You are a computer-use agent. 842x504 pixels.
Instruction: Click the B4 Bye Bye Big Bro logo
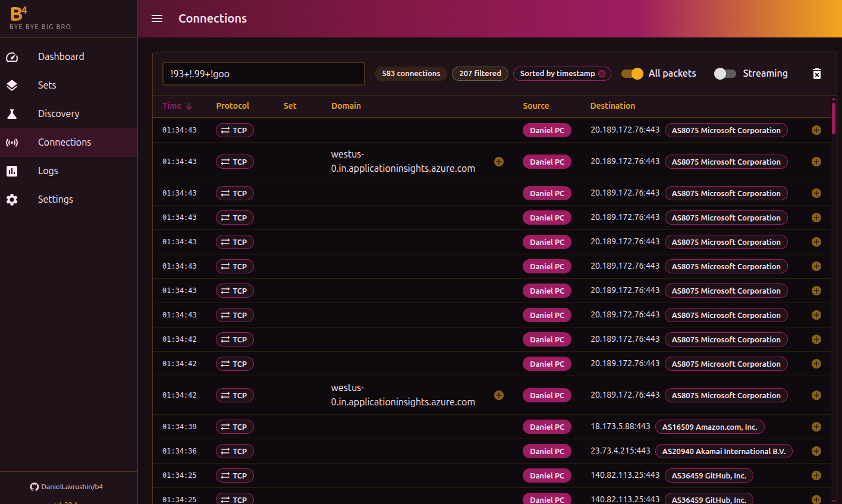pyautogui.click(x=40, y=18)
